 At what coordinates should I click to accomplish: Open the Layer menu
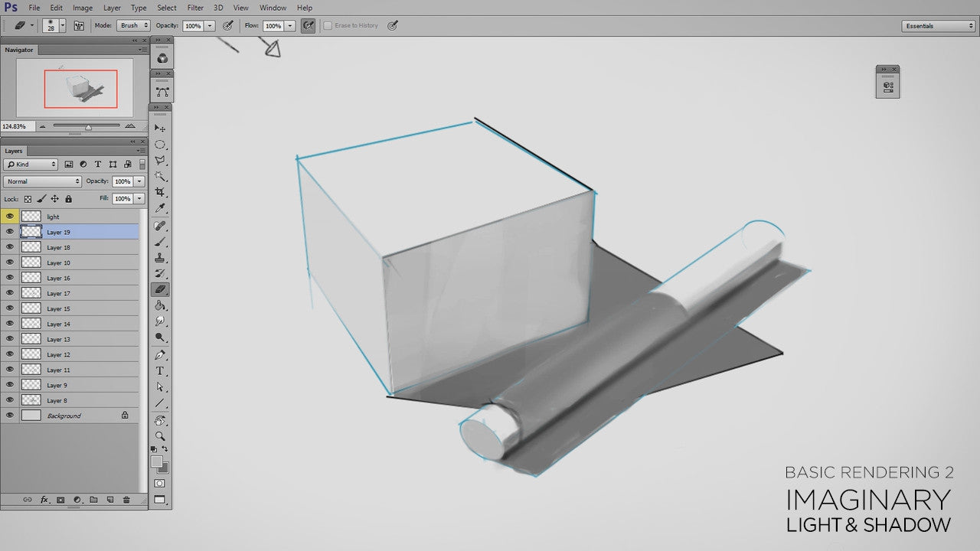(x=112, y=8)
